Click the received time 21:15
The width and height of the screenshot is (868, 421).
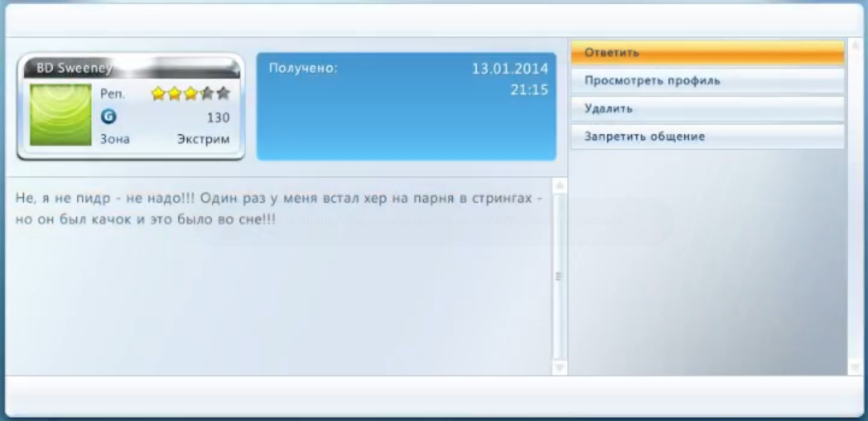[529, 90]
